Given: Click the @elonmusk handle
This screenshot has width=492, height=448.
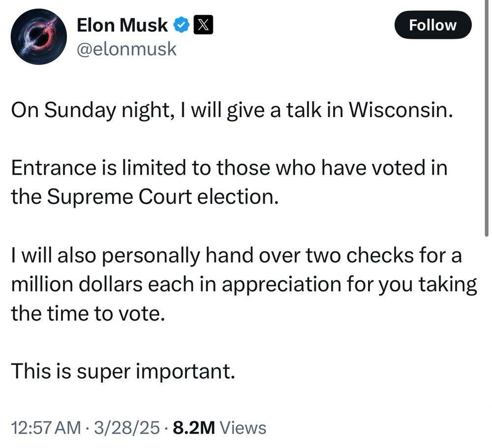Looking at the screenshot, I should point(126,49).
